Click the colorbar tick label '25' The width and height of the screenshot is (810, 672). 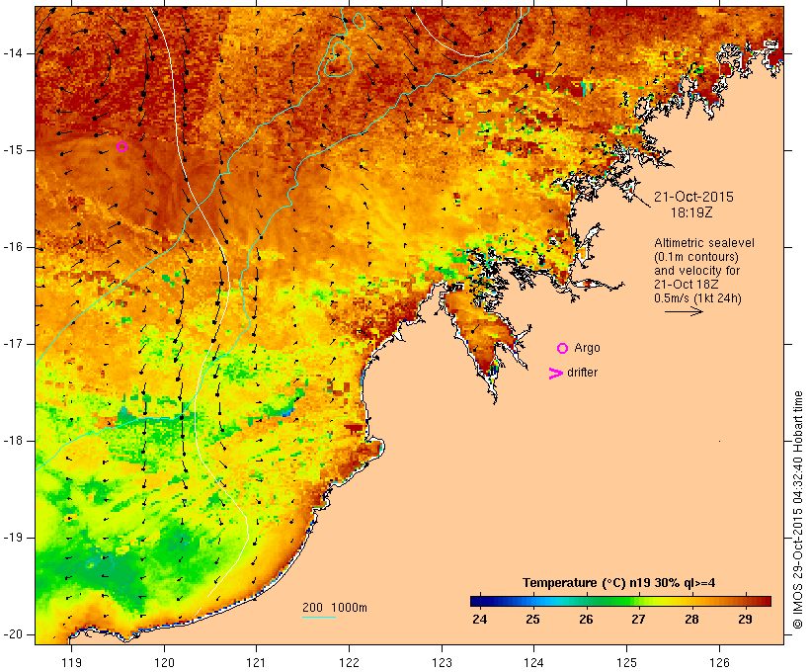click(532, 619)
